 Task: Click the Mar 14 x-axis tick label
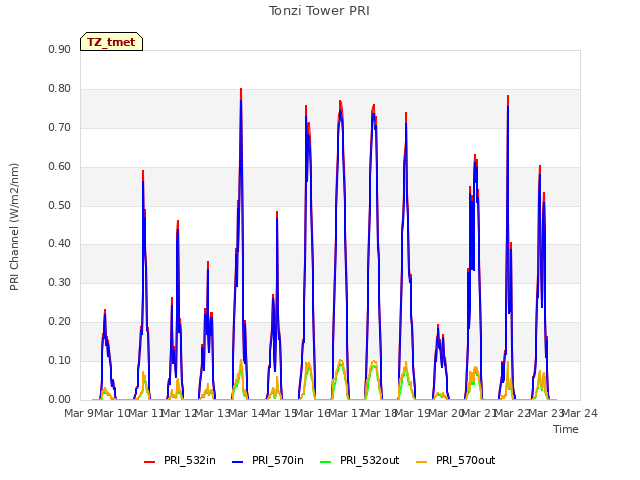pos(247,413)
